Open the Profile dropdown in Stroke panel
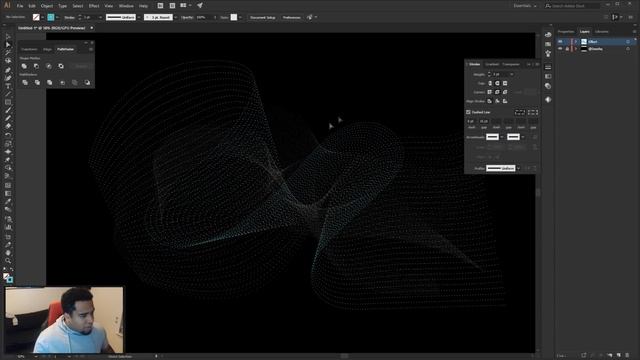The width and height of the screenshot is (640, 360). 518,168
